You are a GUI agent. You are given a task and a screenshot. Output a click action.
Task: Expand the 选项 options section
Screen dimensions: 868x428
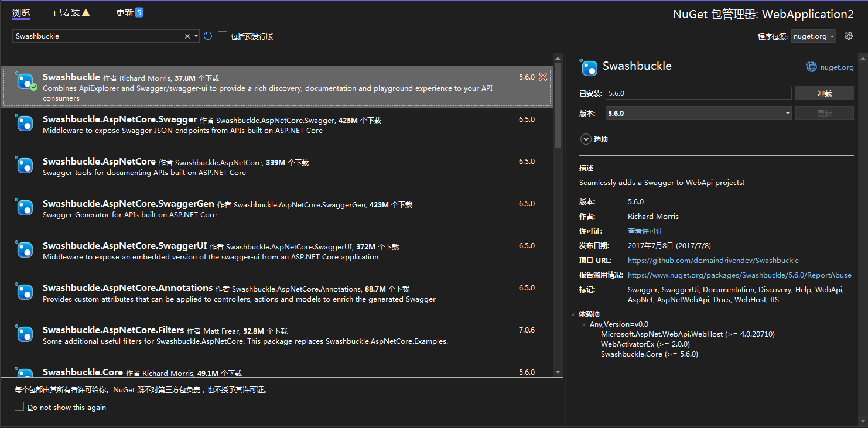(585, 139)
